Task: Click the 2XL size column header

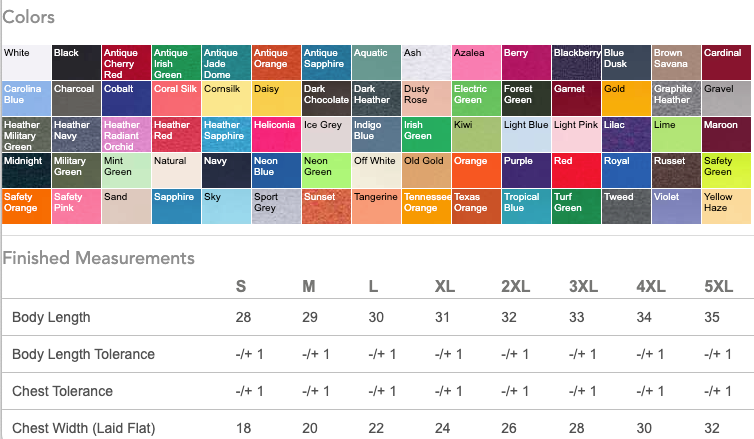Action: tap(516, 287)
